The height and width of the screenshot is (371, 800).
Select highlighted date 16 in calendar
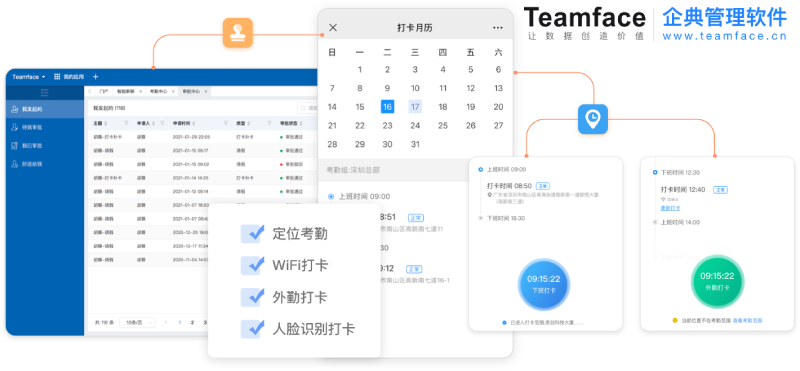click(387, 107)
